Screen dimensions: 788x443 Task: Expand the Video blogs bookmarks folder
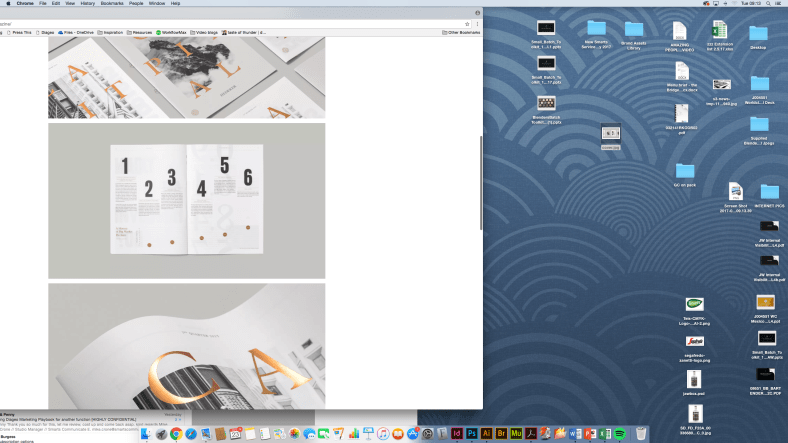click(x=204, y=32)
